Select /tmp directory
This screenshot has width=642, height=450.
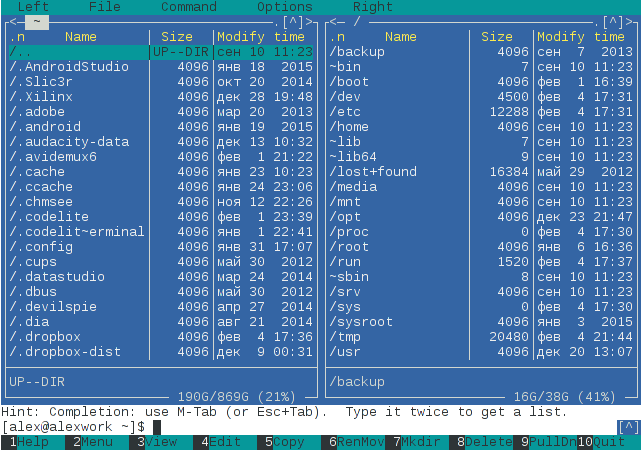tap(482, 337)
